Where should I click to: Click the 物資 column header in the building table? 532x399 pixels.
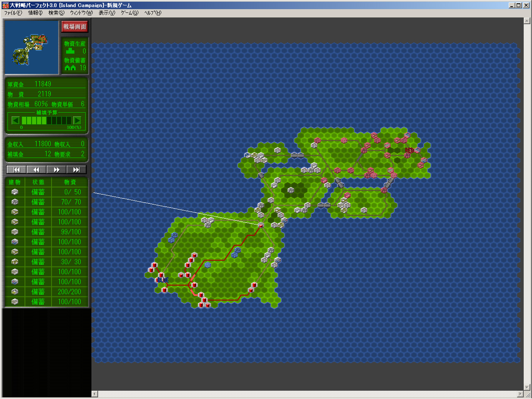(x=70, y=182)
